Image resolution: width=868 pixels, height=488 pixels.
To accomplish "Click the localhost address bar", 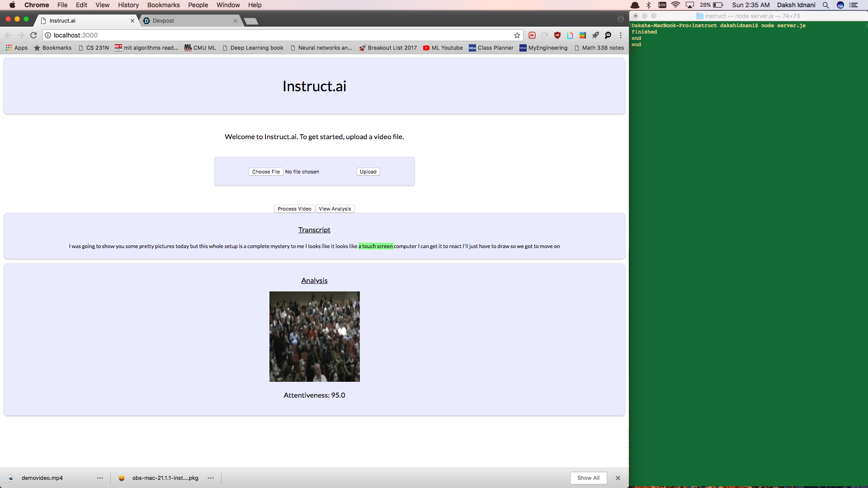I will pos(280,35).
